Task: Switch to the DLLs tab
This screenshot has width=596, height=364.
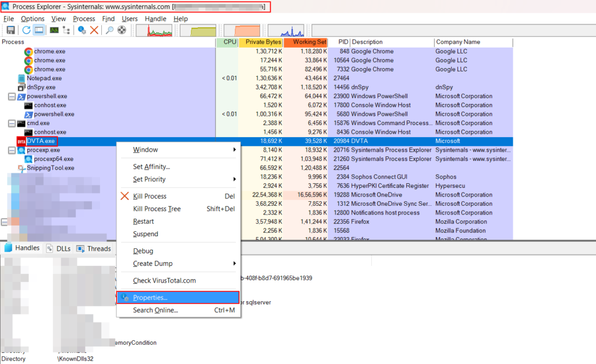Action: pyautogui.click(x=58, y=249)
